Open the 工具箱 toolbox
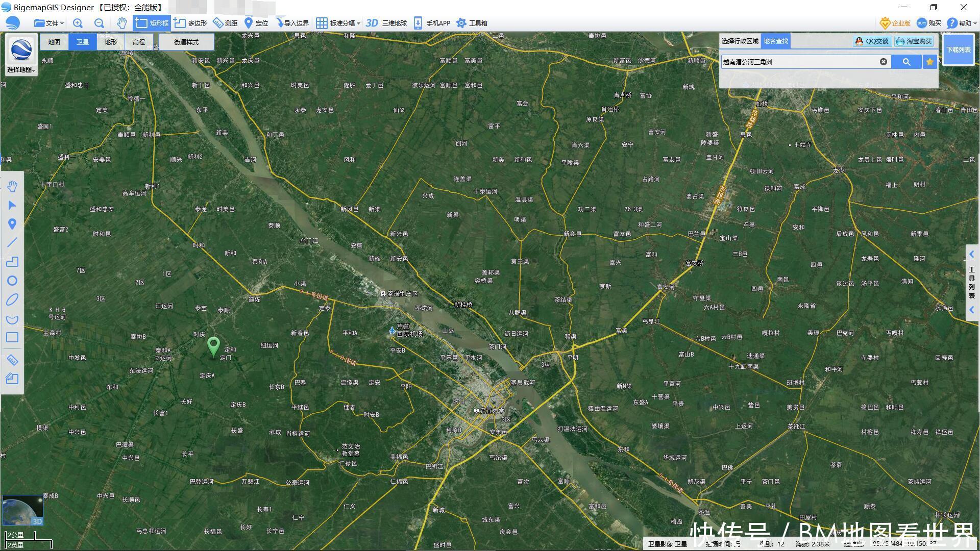The height and width of the screenshot is (551, 980). 472,23
